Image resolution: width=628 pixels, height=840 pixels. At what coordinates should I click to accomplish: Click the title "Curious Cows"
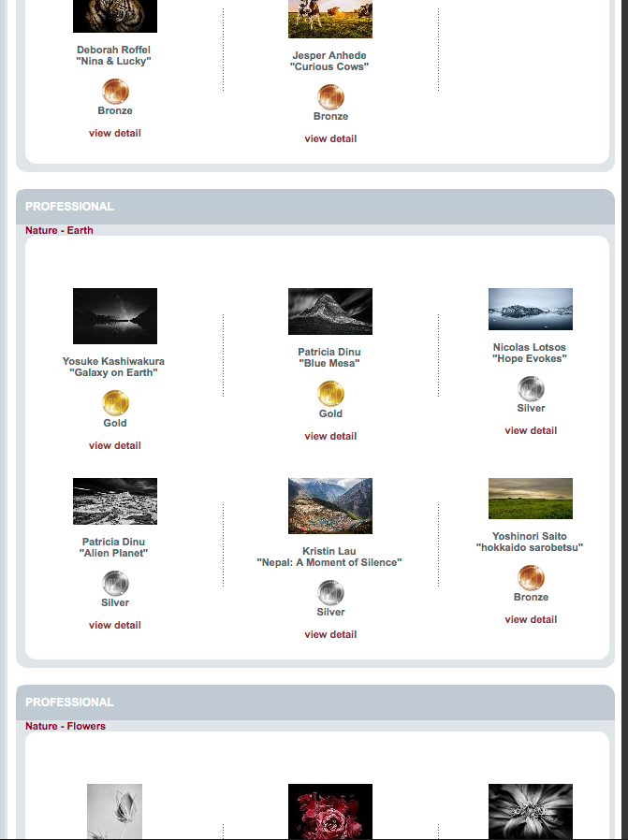point(329,66)
